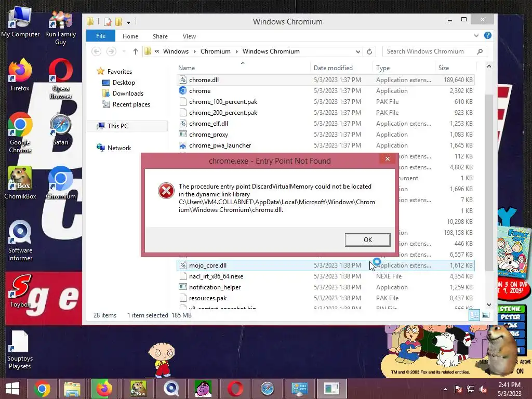Click Windows in the address breadcrumb

click(176, 51)
